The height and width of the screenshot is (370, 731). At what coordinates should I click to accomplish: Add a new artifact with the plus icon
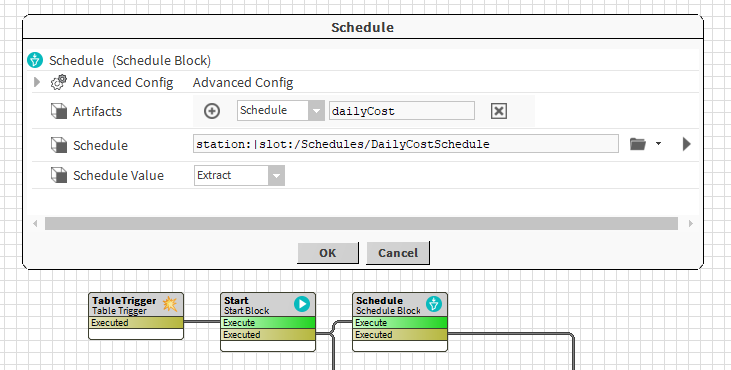[212, 111]
